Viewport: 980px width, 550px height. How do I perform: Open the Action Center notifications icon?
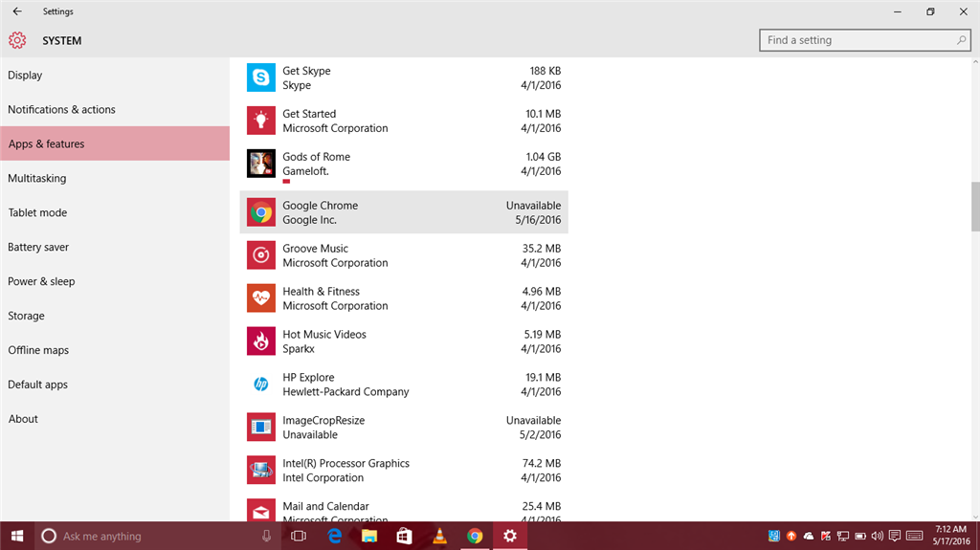pyautogui.click(x=895, y=537)
